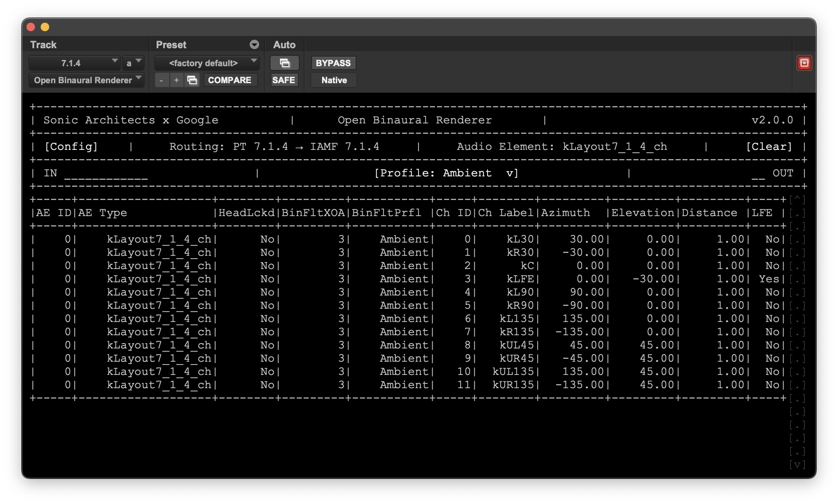This screenshot has height=504, width=838.
Task: Click the 30.00 azimuth value in the kL30 row
Action: click(587, 239)
